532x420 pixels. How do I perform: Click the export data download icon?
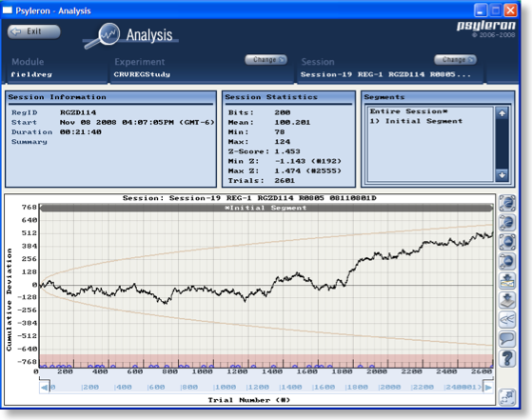coord(507,300)
